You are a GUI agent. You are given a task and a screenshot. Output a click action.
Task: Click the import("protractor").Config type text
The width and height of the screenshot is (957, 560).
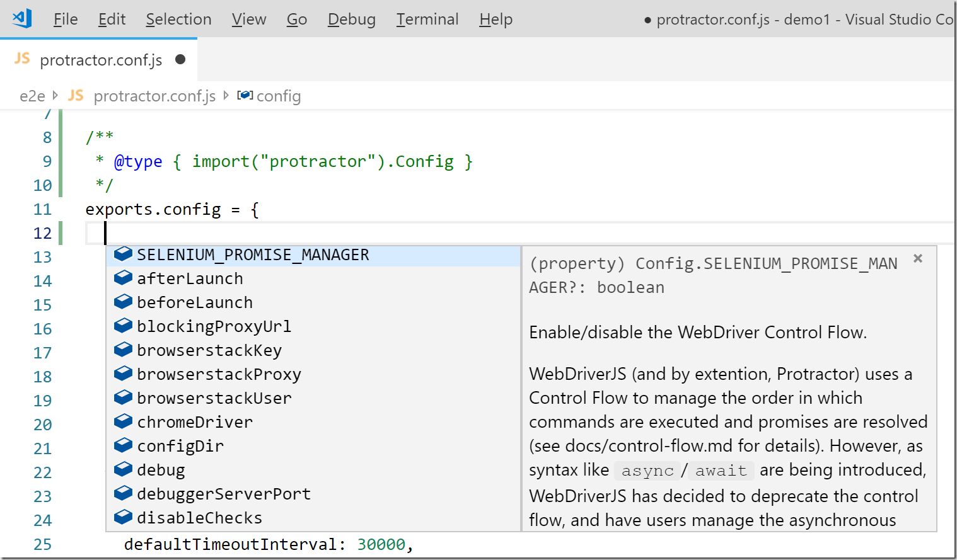click(323, 162)
